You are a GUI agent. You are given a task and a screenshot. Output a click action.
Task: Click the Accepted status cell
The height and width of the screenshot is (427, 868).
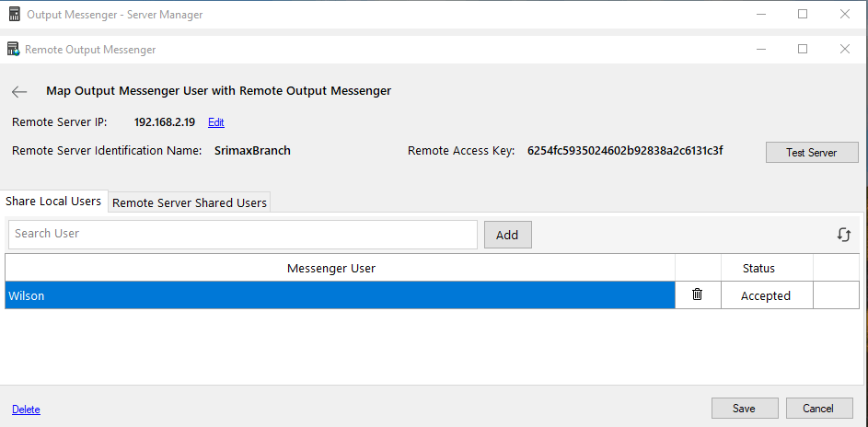766,296
